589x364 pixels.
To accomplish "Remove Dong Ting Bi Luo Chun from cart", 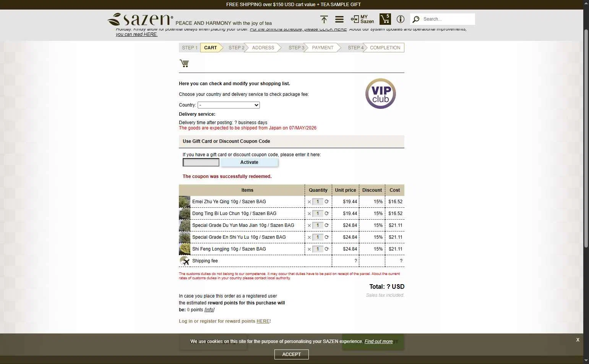I will coord(309,214).
